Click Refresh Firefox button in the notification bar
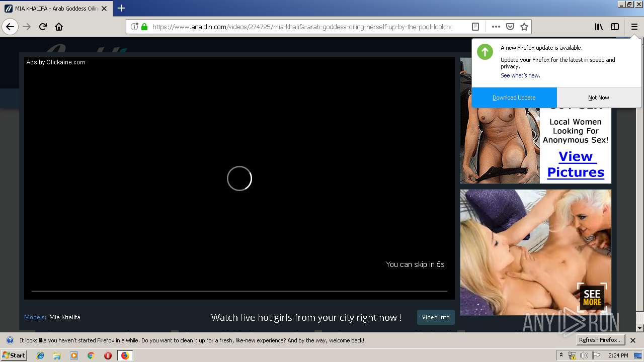644x362 pixels. point(601,340)
